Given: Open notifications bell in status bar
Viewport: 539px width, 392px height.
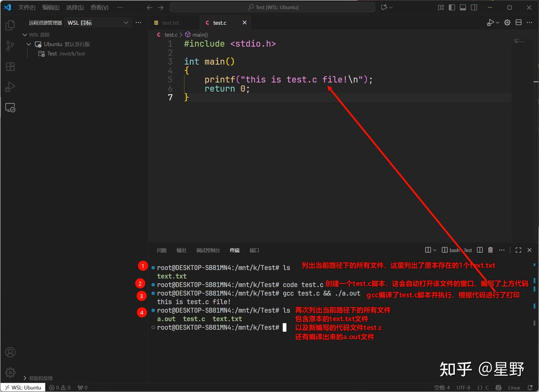Looking at the screenshot, I should coord(530,388).
